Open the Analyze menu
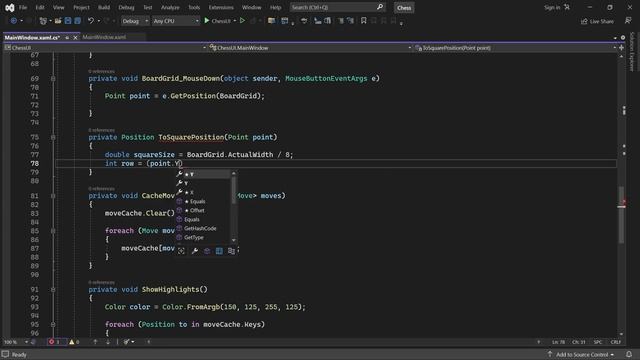 pos(170,7)
